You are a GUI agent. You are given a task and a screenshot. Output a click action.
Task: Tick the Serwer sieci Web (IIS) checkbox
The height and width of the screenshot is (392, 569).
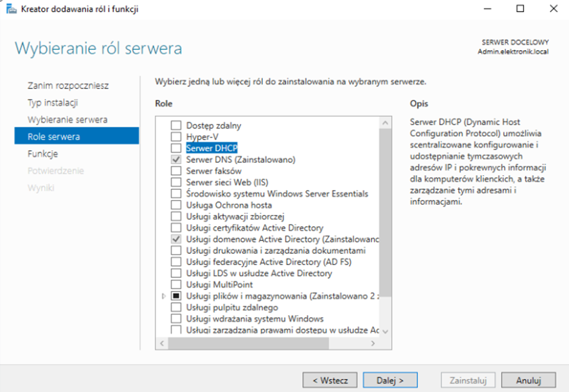coord(176,182)
